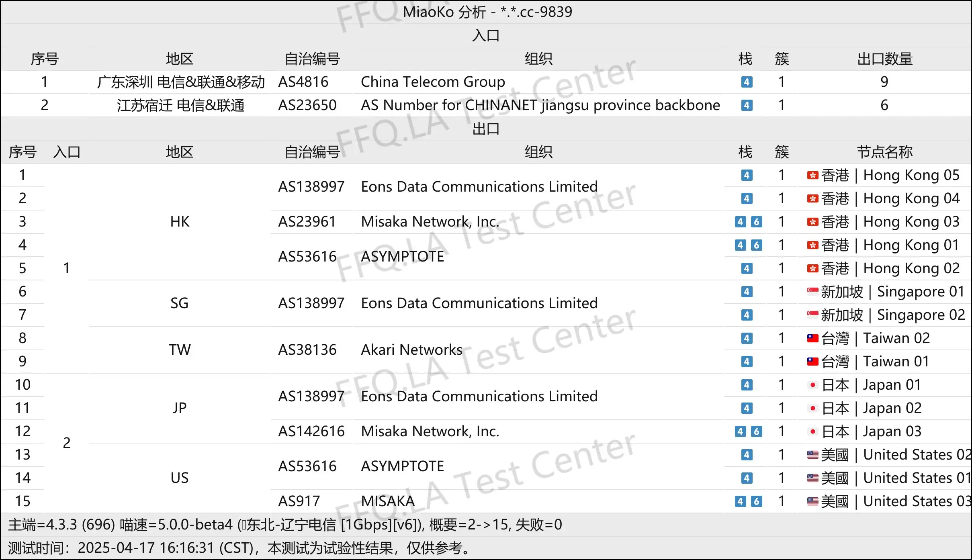
Task: Select the AS142616 Misaka Network entry
Action: tap(311, 431)
